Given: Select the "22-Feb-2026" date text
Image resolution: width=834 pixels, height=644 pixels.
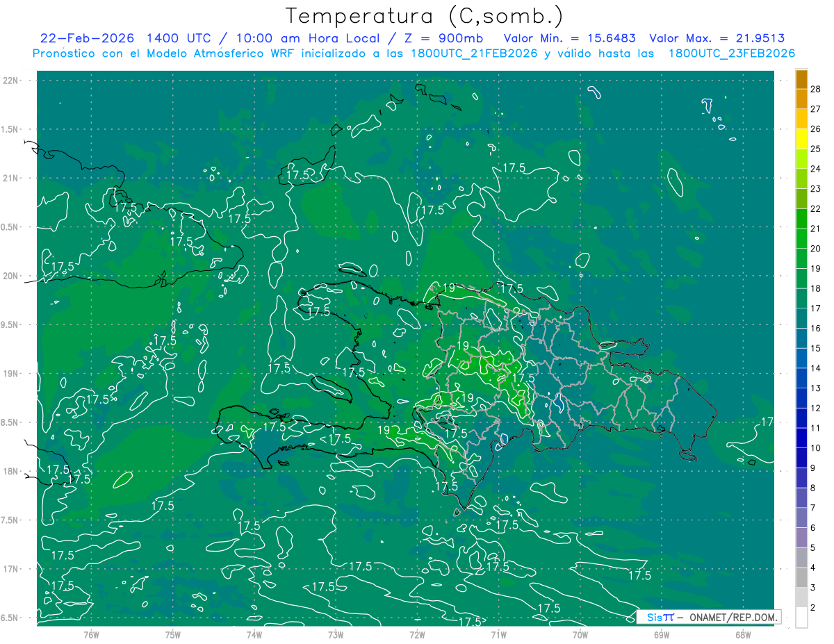Looking at the screenshot, I should [87, 38].
